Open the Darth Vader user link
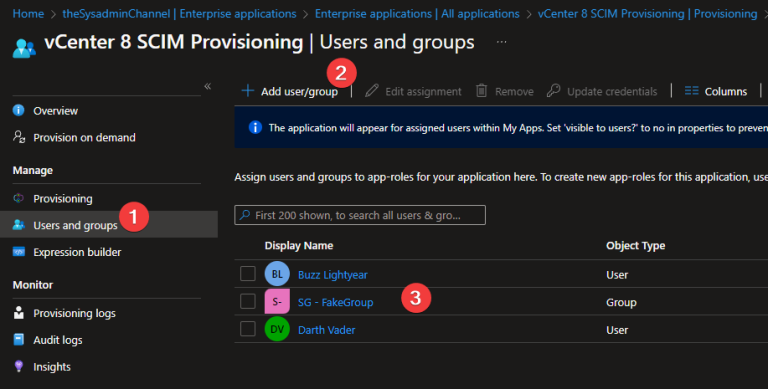768x389 pixels. [327, 330]
